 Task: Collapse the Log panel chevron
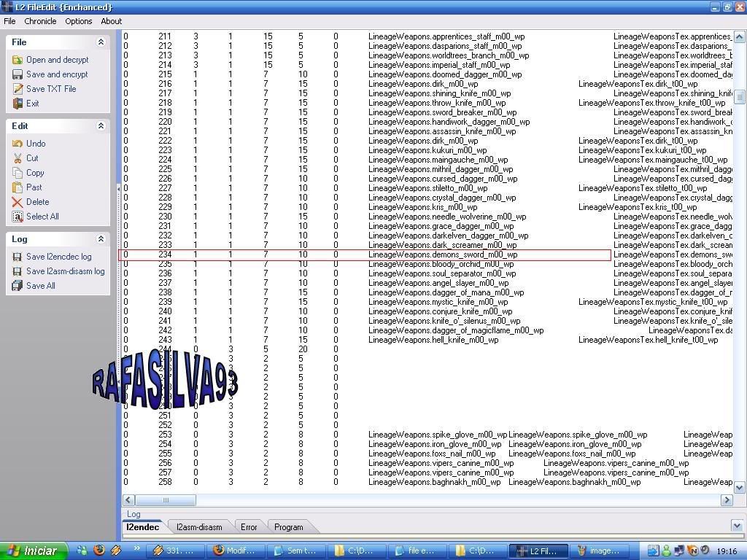coord(101,239)
